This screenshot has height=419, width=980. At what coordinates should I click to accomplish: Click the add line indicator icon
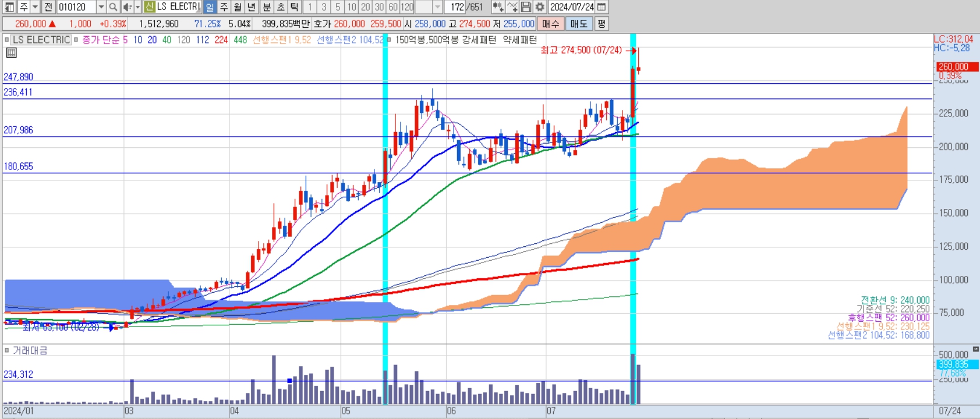[512, 7]
